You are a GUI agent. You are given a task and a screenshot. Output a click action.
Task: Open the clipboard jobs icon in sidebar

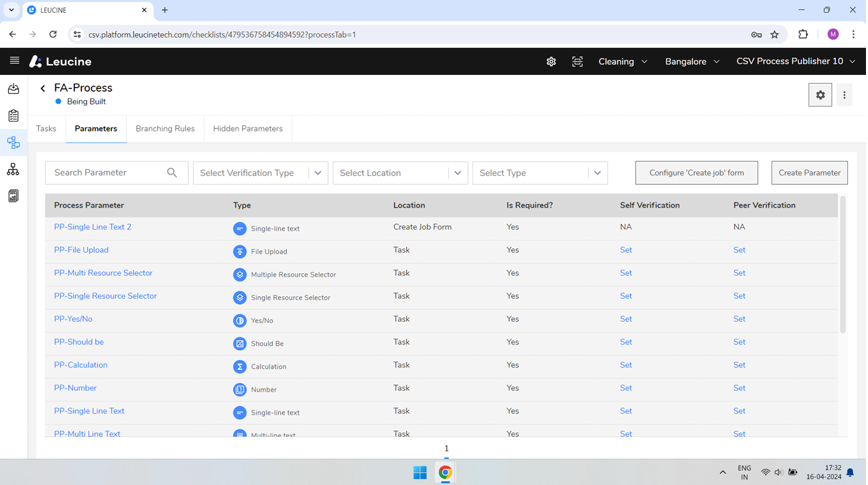pos(13,116)
